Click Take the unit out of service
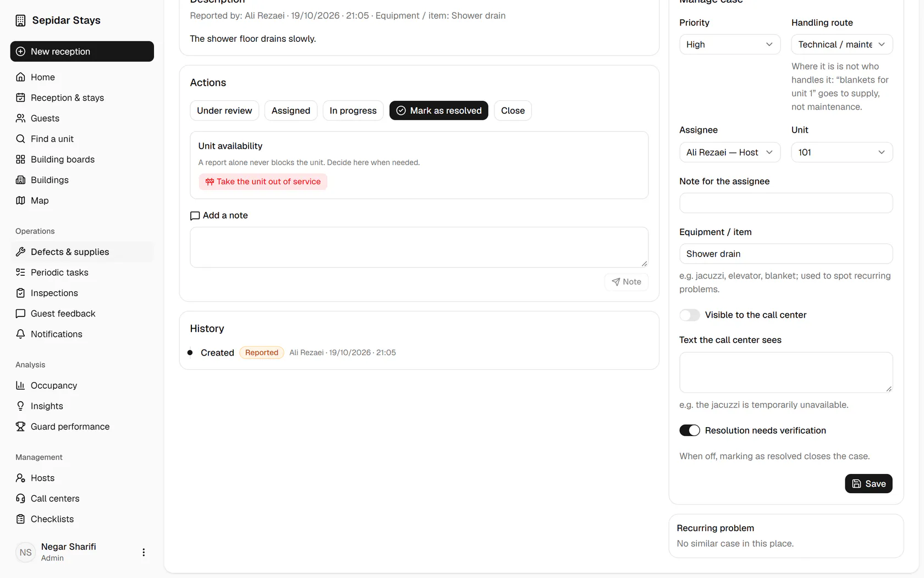This screenshot has width=924, height=578. [263, 182]
